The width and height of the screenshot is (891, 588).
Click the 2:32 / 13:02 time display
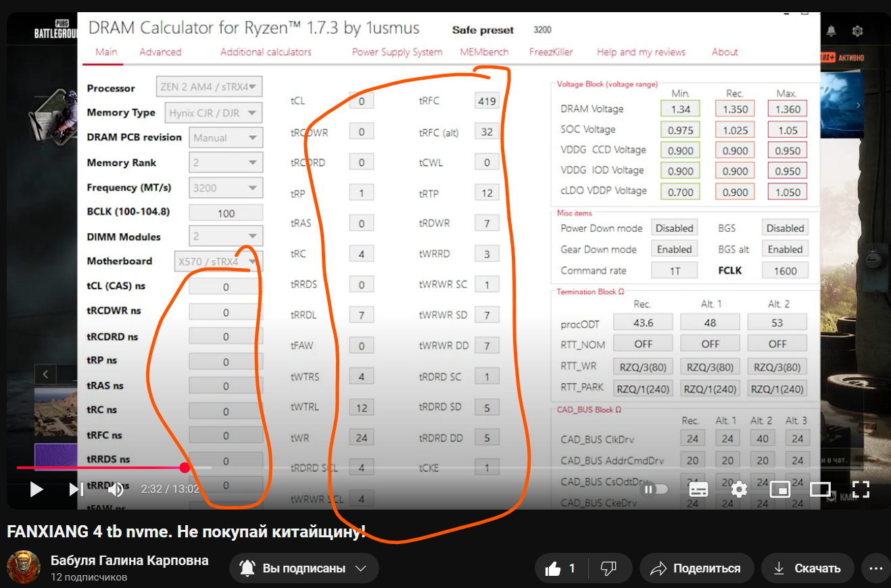coord(170,489)
